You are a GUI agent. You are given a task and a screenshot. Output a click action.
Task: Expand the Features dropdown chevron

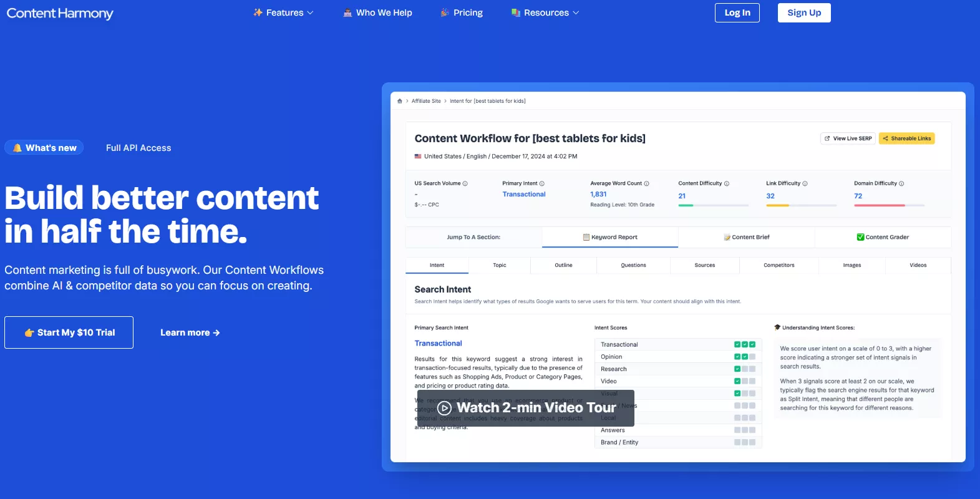coord(310,12)
